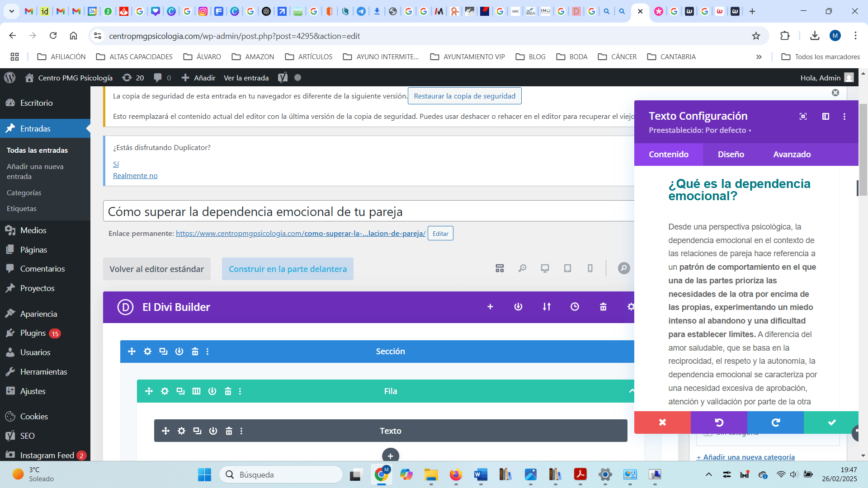Switch to Contenido tab
This screenshot has width=868, height=488.
[669, 155]
